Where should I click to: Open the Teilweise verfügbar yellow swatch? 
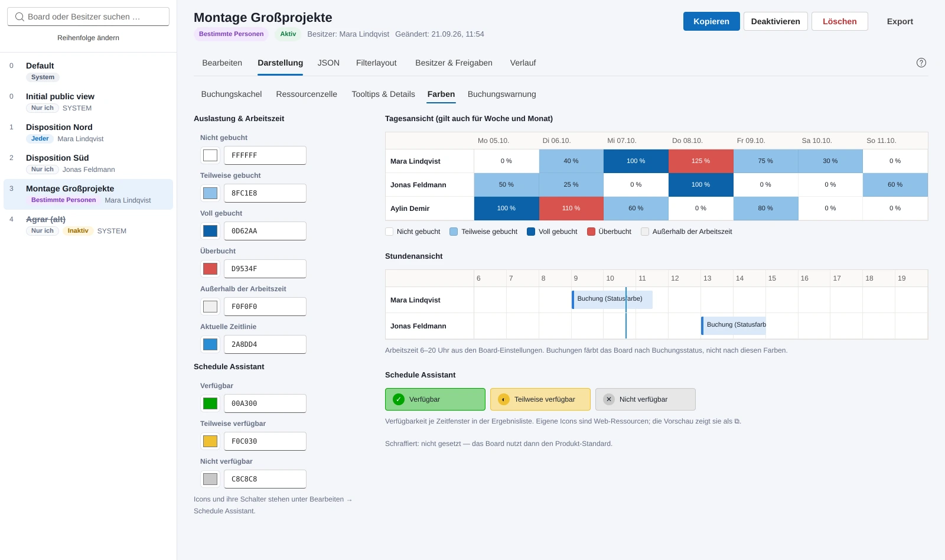210,441
